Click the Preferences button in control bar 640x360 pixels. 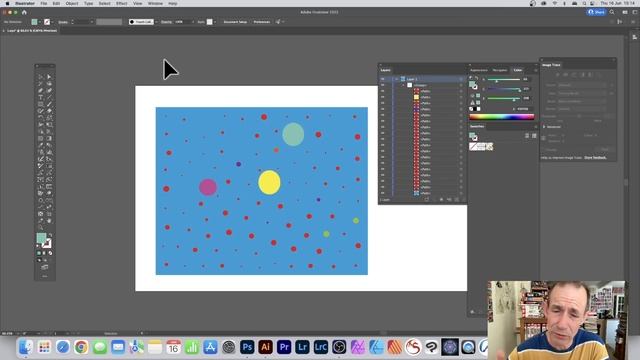[x=262, y=22]
